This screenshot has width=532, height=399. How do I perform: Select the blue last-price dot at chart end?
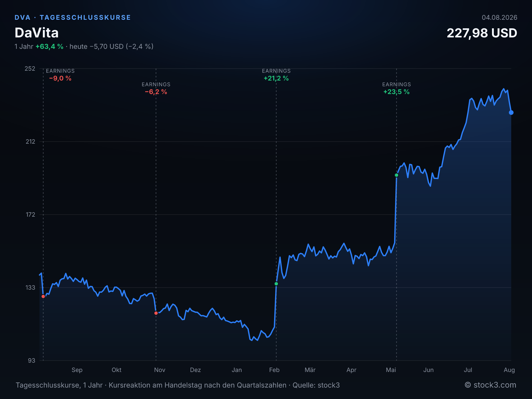click(511, 112)
